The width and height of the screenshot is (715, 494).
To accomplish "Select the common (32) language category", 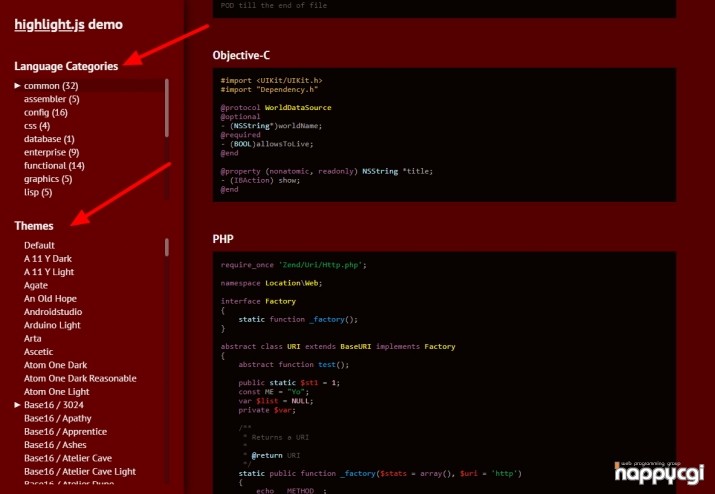I will (x=51, y=86).
